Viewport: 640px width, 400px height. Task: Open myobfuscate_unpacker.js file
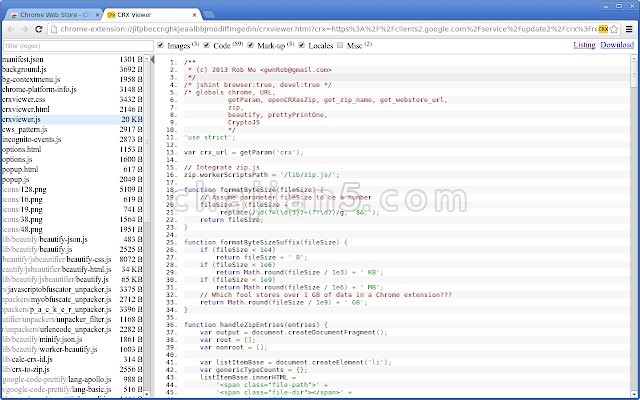[72, 300]
